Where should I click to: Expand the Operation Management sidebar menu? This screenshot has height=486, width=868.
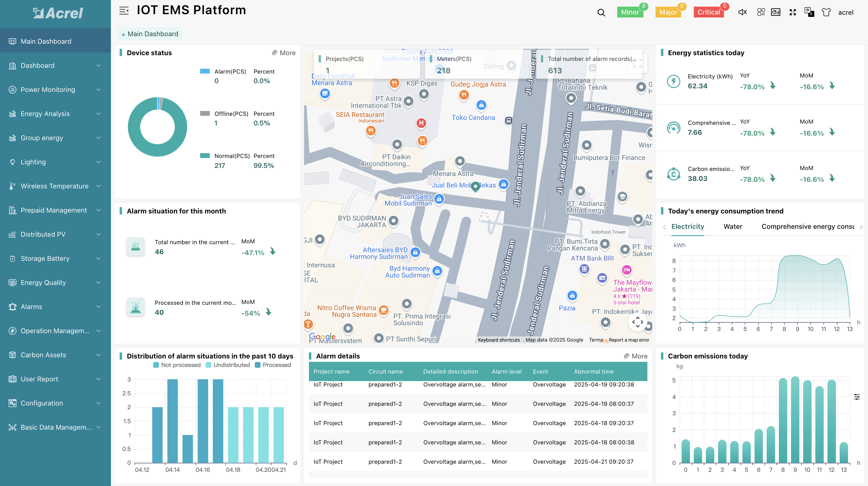coord(55,331)
